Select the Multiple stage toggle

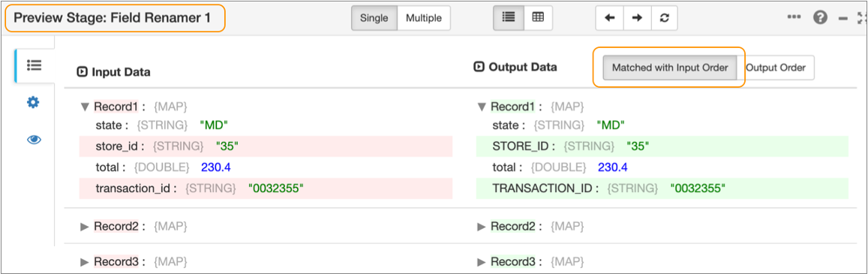(423, 18)
